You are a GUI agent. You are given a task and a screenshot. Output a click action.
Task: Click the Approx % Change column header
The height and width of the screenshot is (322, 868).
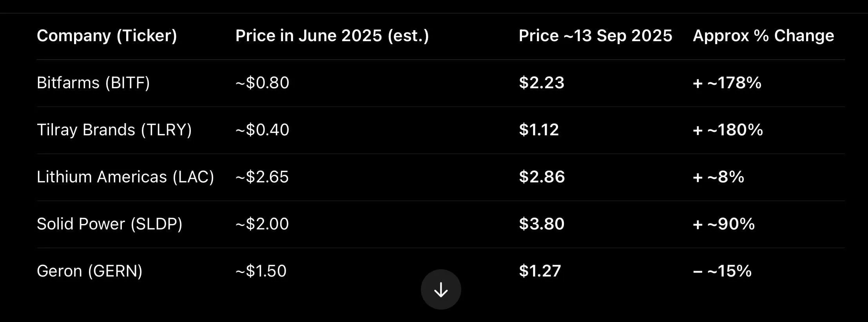pos(763,36)
